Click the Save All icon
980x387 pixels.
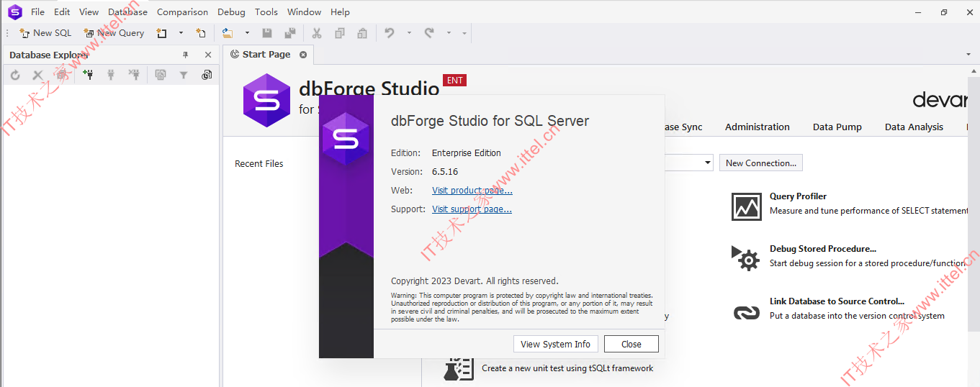pyautogui.click(x=289, y=33)
